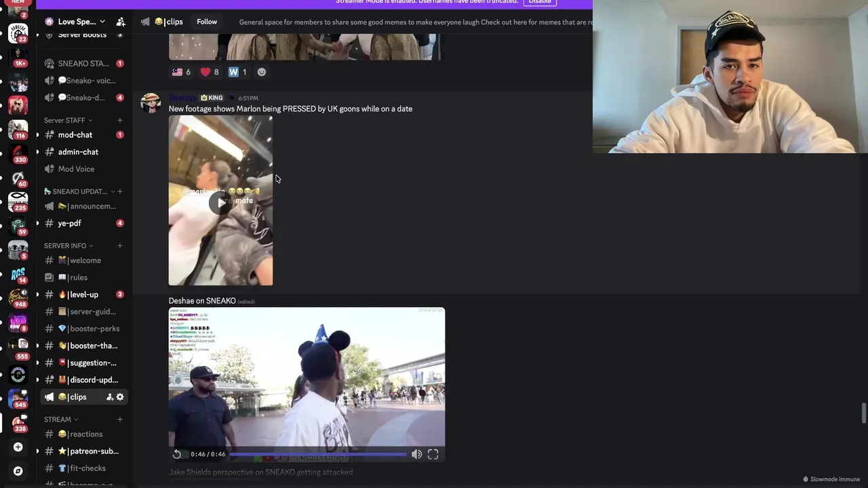868x488 pixels.
Task: Join the Sneako- voic... voice channel
Action: point(84,81)
